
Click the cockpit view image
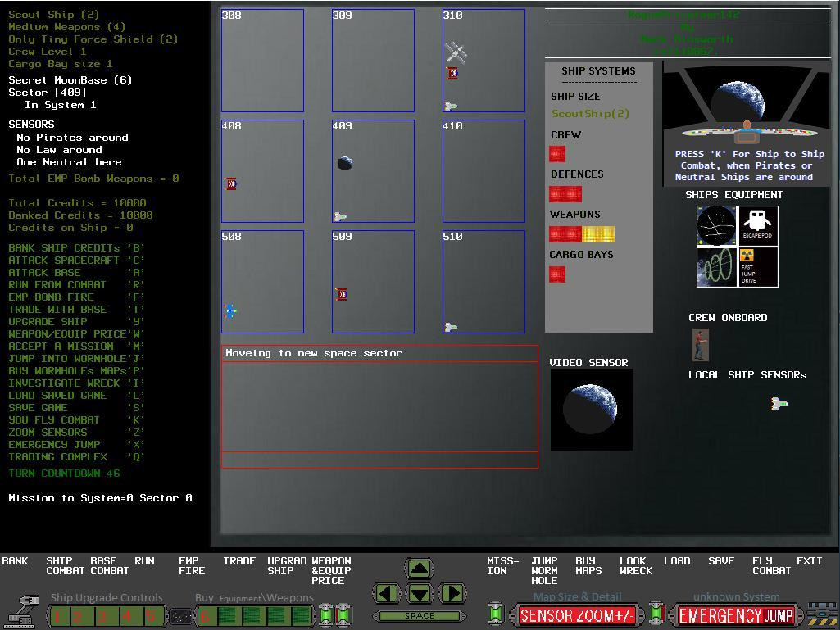pyautogui.click(x=747, y=105)
